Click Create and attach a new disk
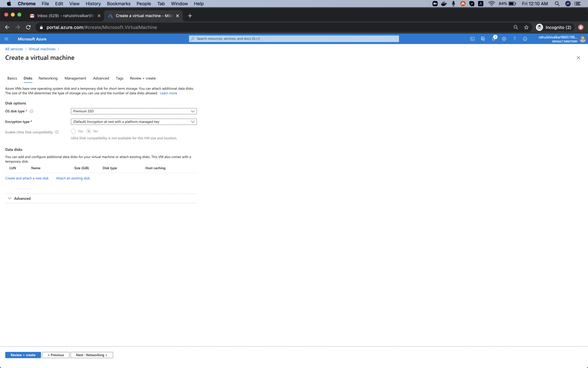The width and height of the screenshot is (588, 368). click(x=27, y=178)
